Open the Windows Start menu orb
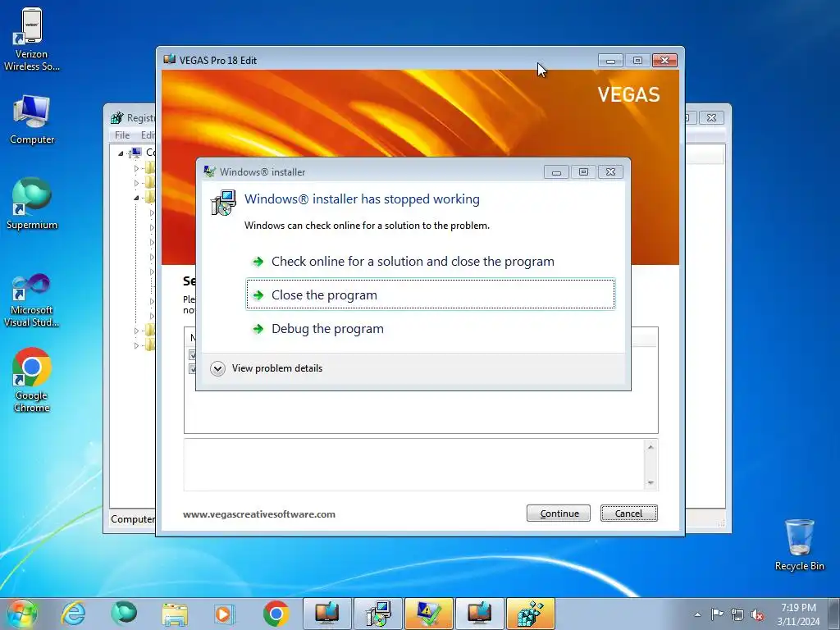 tap(21, 614)
